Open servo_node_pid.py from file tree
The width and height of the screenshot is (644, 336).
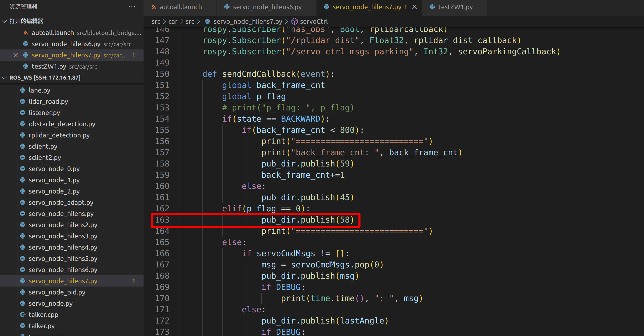point(57,292)
